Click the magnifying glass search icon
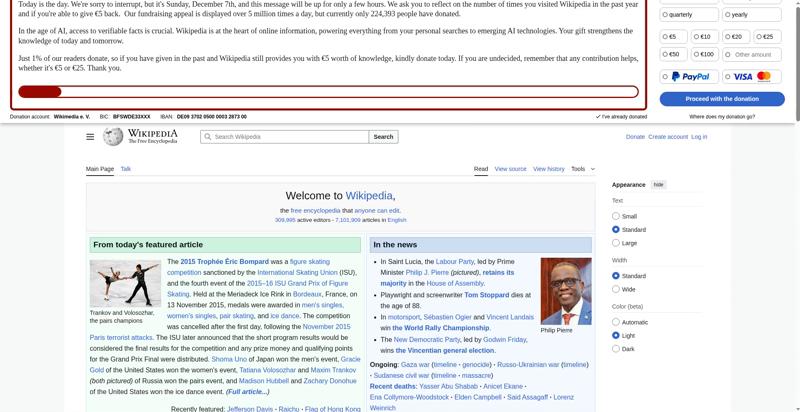This screenshot has width=800, height=412. point(208,137)
